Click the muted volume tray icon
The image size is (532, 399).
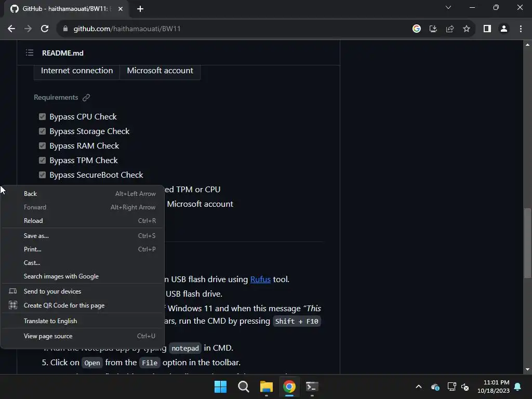pos(465,387)
